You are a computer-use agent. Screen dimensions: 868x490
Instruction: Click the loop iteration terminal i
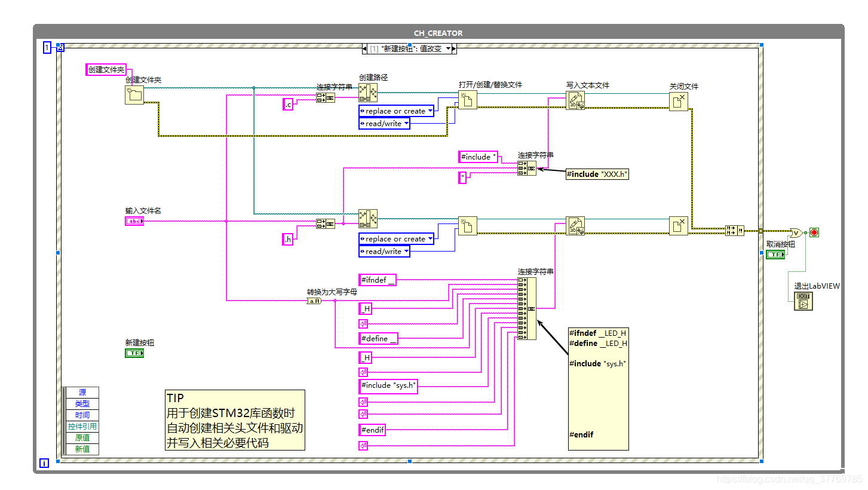click(44, 463)
